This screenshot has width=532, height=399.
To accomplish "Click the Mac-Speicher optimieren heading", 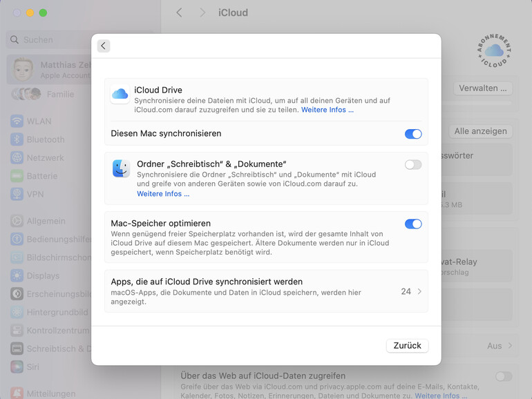I will (160, 224).
